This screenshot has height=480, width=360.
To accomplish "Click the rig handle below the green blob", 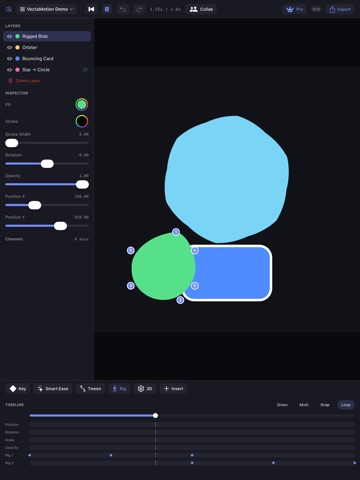I will [x=180, y=300].
